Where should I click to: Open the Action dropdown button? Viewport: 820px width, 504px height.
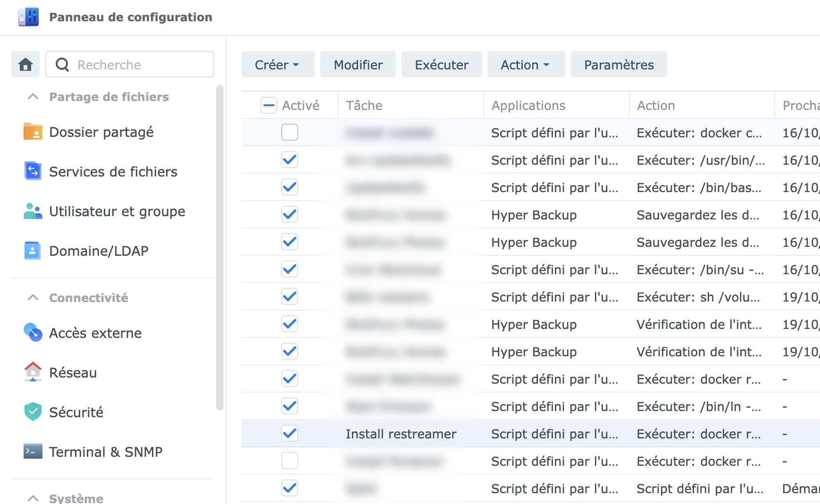tap(525, 65)
